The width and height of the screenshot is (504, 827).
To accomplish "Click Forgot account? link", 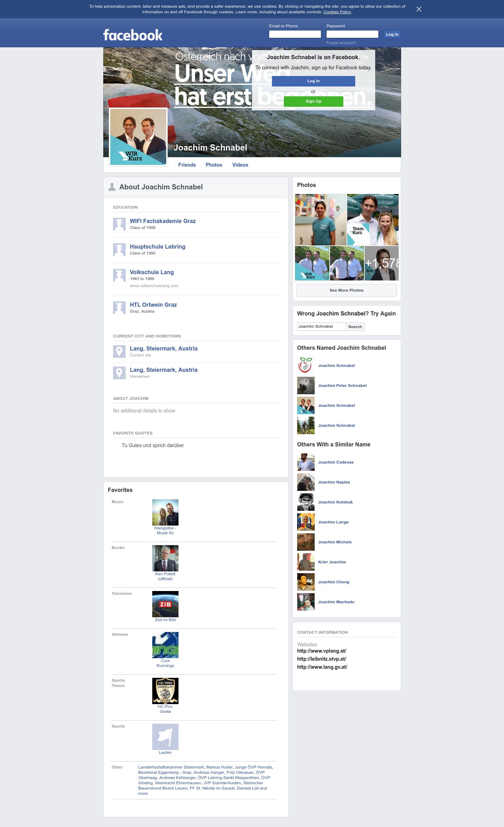I will pos(341,43).
